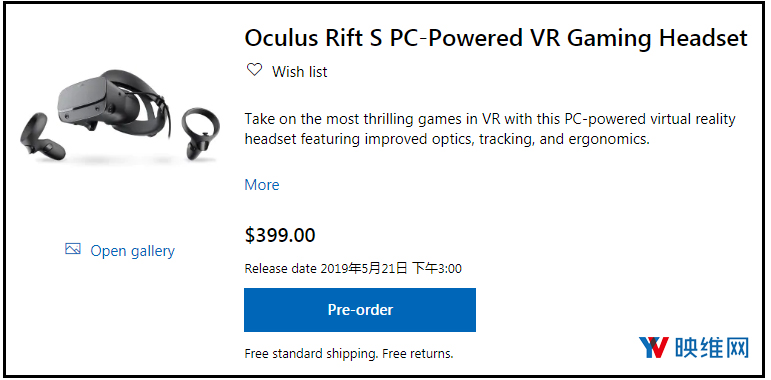Expand description with the More link
Viewport: 771px width, 380px height.
pyautogui.click(x=262, y=185)
